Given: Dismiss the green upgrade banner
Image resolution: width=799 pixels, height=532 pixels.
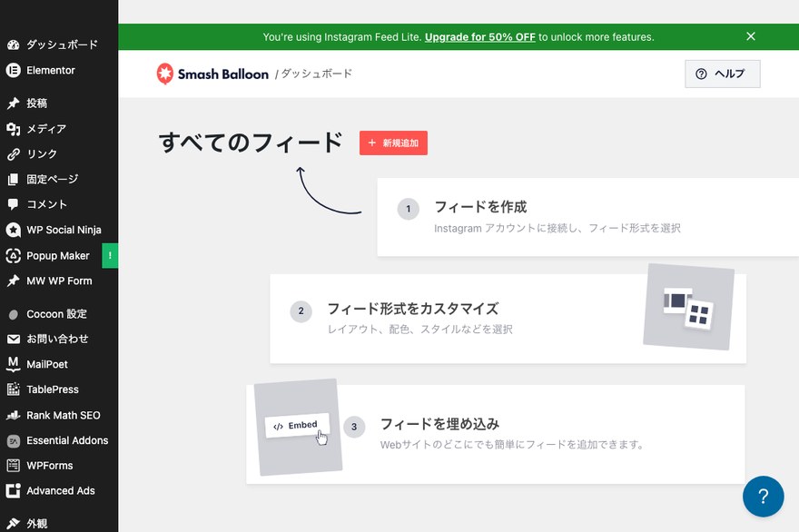Looking at the screenshot, I should 751,36.
